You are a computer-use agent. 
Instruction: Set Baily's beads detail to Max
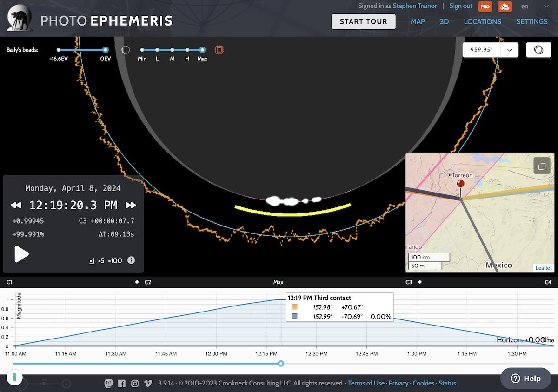pyautogui.click(x=202, y=50)
